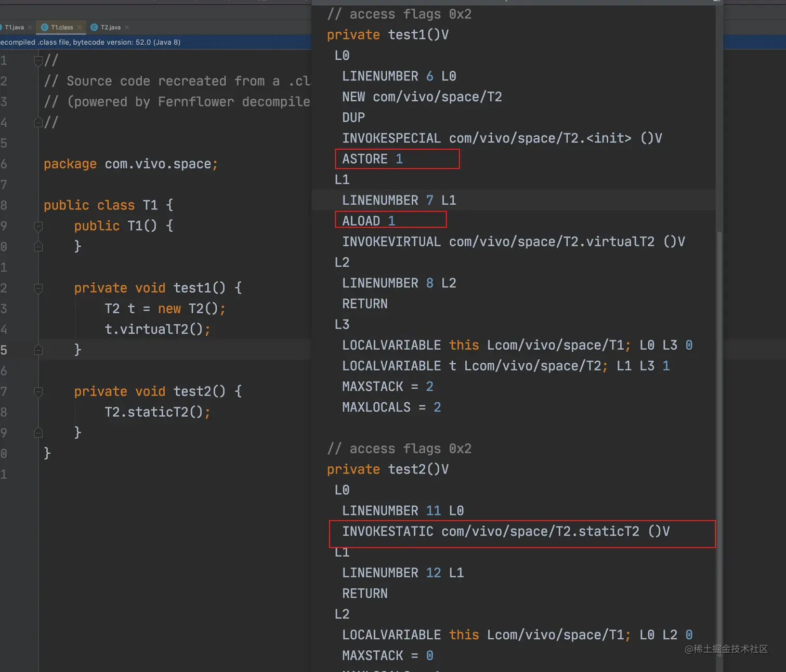
Task: Click the INVOKESTATIC staticT2 bytecode line
Action: (x=506, y=531)
